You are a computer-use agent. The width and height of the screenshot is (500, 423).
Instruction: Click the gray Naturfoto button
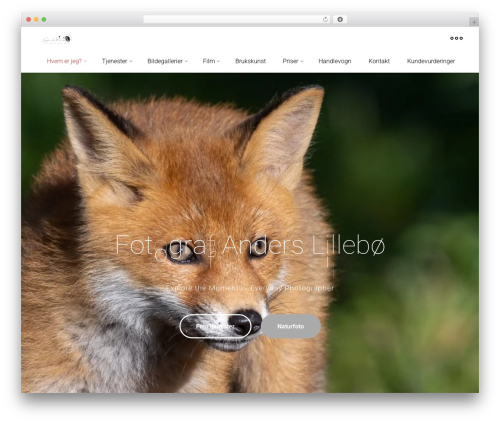pyautogui.click(x=291, y=326)
